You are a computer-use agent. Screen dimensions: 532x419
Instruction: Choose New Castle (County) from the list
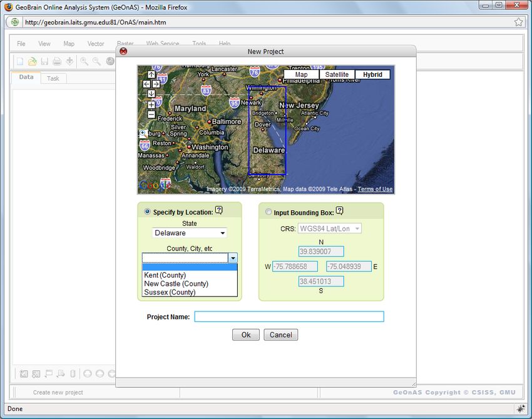point(190,284)
